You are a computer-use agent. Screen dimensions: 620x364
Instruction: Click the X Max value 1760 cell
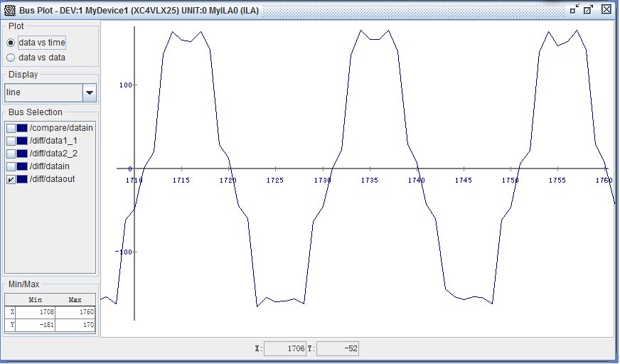tap(75, 312)
